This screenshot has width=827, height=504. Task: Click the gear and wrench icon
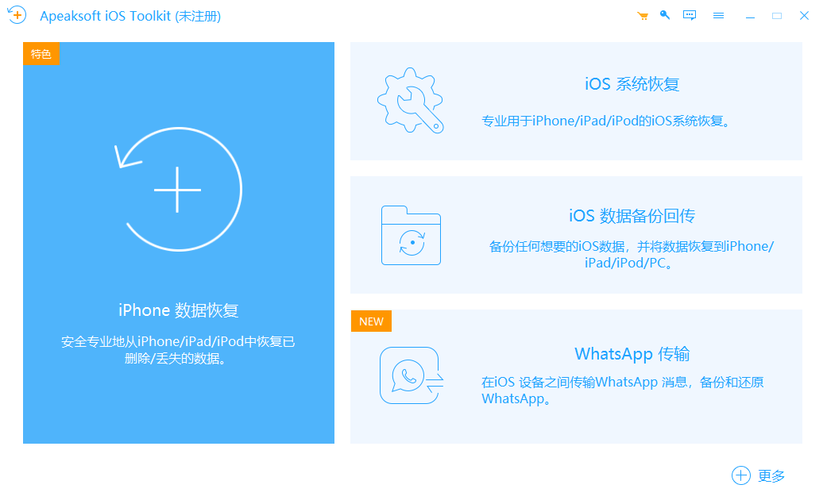[x=411, y=100]
